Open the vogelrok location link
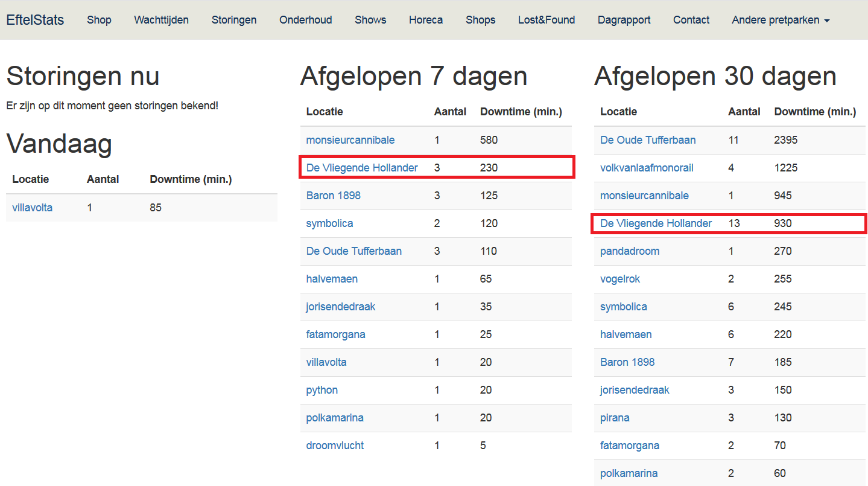This screenshot has width=868, height=486. (620, 279)
